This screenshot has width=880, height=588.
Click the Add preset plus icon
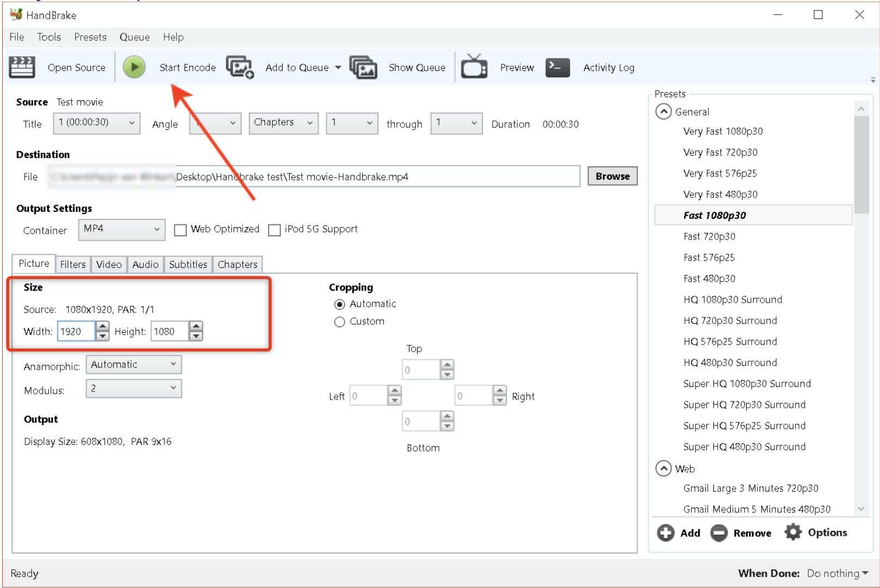[x=665, y=532]
